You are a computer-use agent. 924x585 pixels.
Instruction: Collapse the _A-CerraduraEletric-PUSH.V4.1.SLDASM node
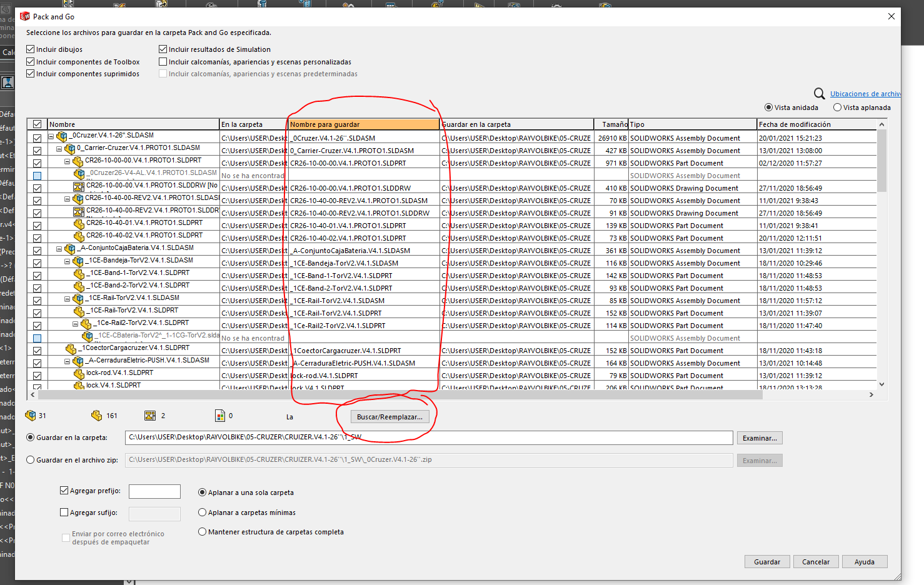point(68,361)
